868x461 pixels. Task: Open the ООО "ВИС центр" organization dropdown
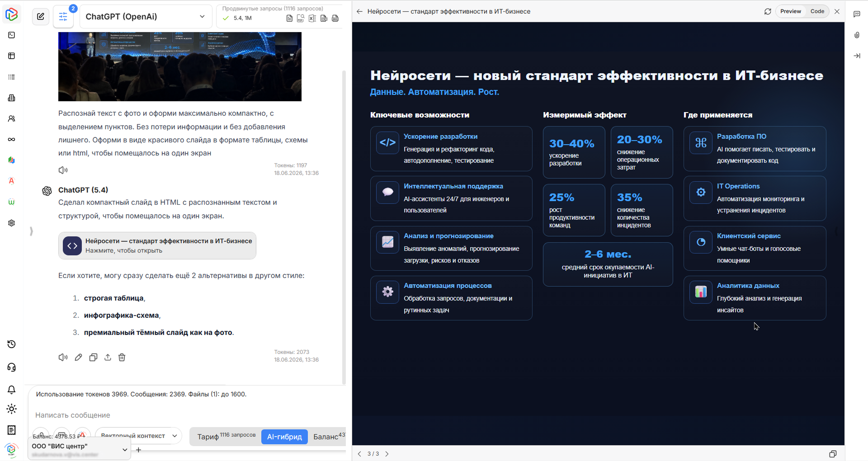pos(80,448)
